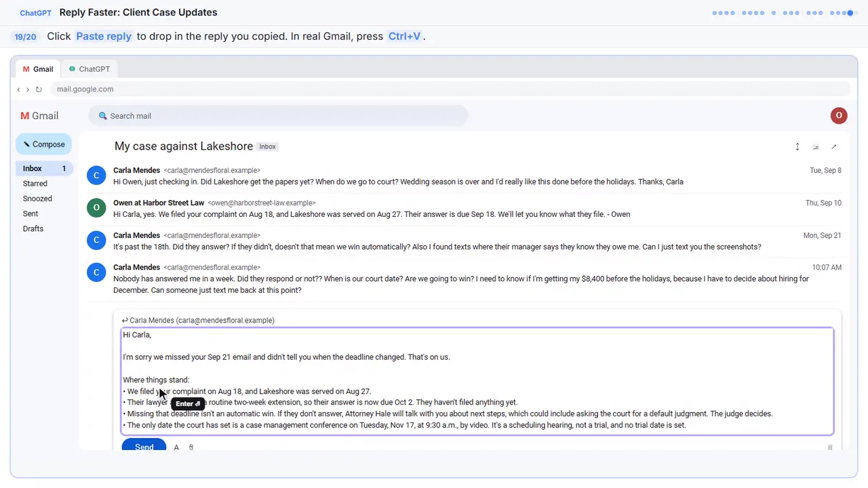Select the Gmail browser tab
868x488 pixels.
click(x=38, y=69)
